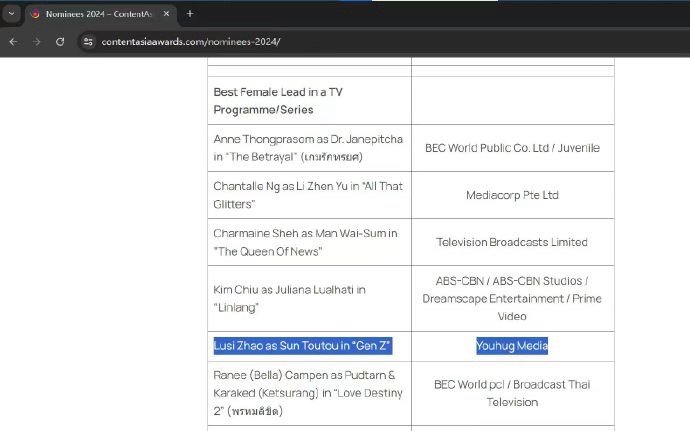690x431 pixels.
Task: Select the Nominees 2024 browser tab
Action: point(101,14)
